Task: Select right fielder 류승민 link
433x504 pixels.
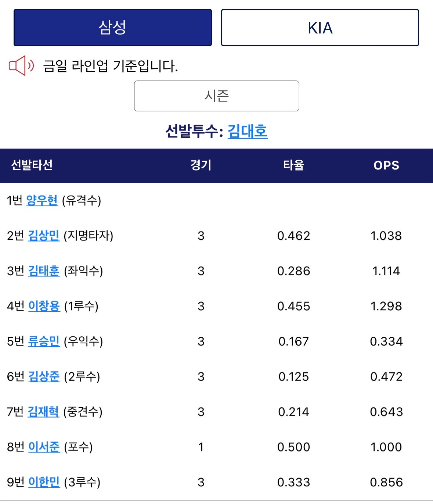Action: [x=44, y=342]
